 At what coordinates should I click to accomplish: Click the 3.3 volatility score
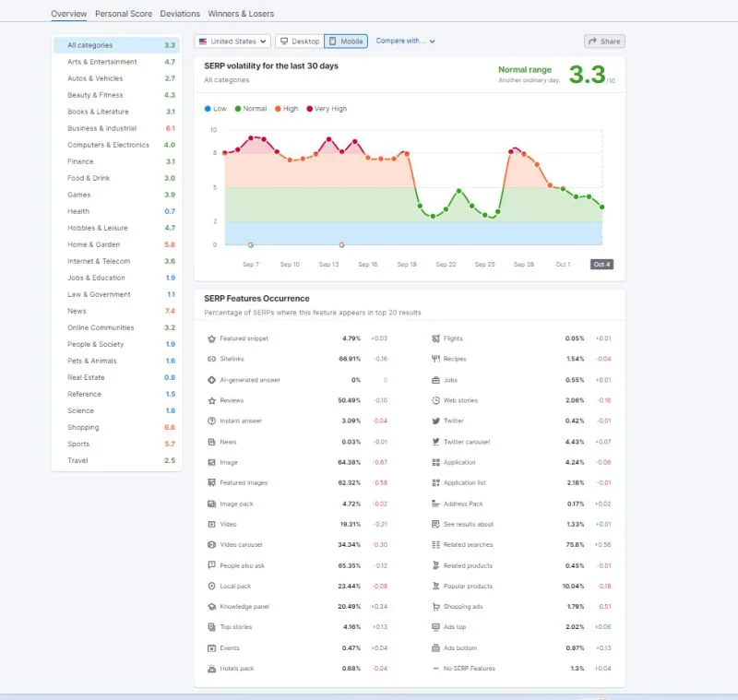pyautogui.click(x=587, y=75)
